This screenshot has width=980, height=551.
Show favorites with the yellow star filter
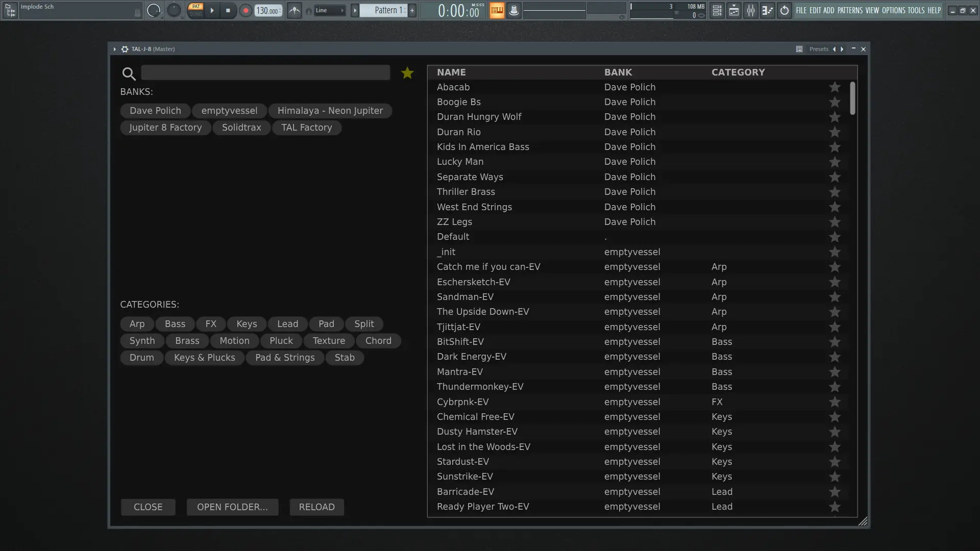point(407,73)
